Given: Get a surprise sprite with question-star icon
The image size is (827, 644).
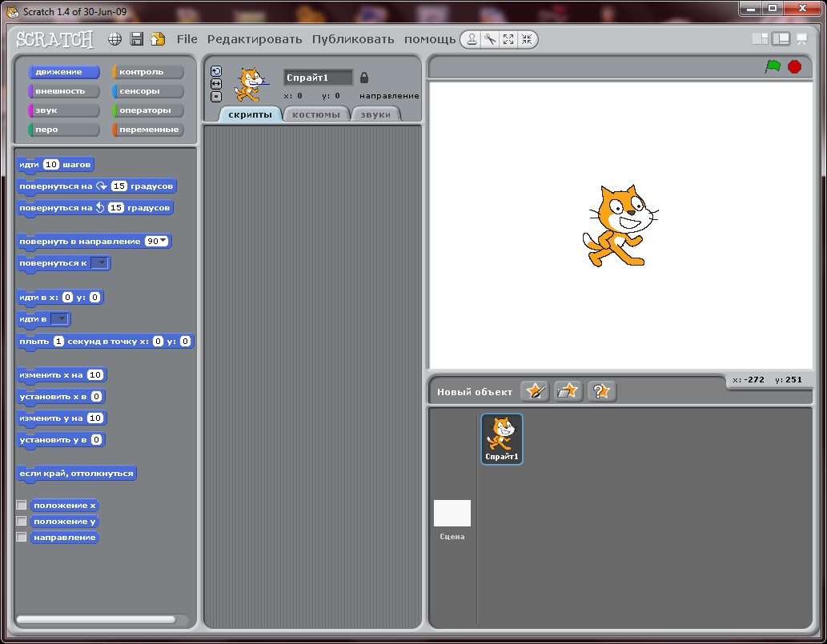Looking at the screenshot, I should point(601,391).
